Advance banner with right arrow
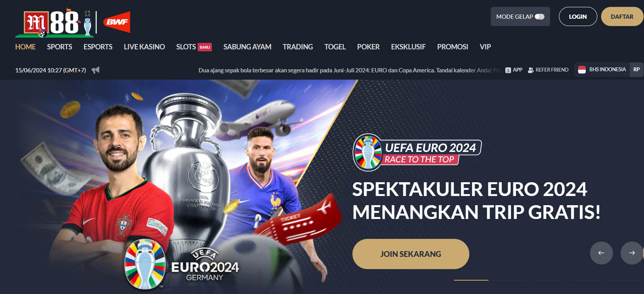Viewport: 644px width, 294px height. [632, 253]
